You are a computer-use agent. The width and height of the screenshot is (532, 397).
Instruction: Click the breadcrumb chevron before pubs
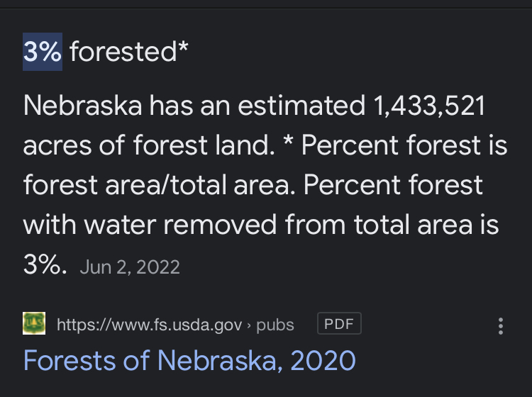[x=249, y=325]
